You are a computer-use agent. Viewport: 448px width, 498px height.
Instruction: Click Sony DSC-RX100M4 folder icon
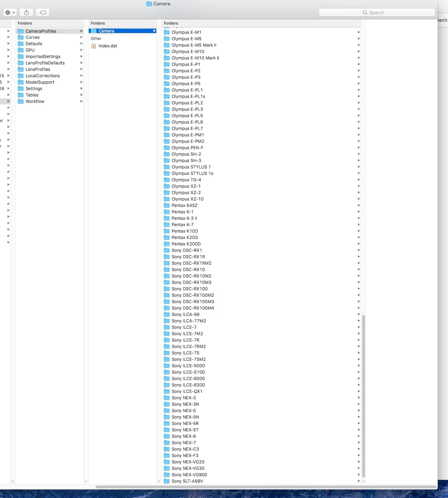(x=167, y=308)
